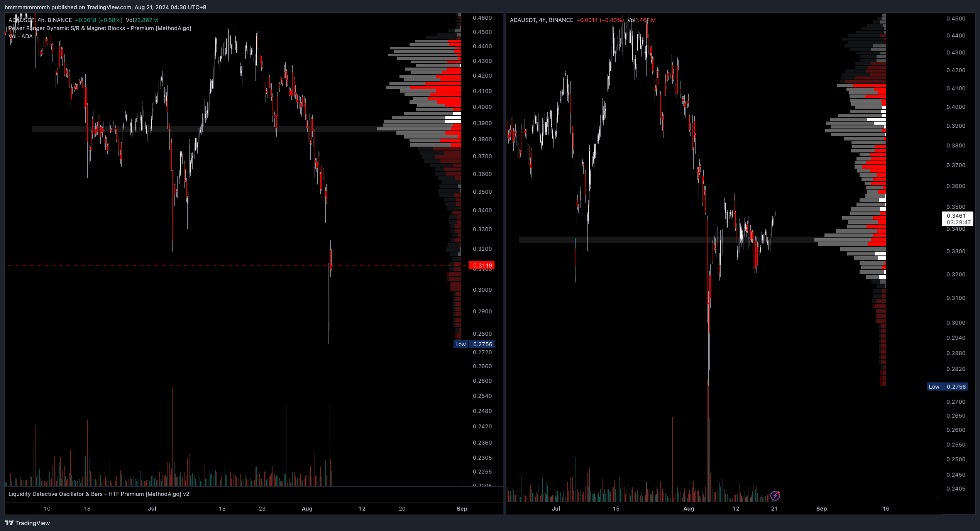Click the right chart ADAUSDT, 4h, BINANCE title
Screen dimensions: 980x531
pyautogui.click(x=541, y=20)
